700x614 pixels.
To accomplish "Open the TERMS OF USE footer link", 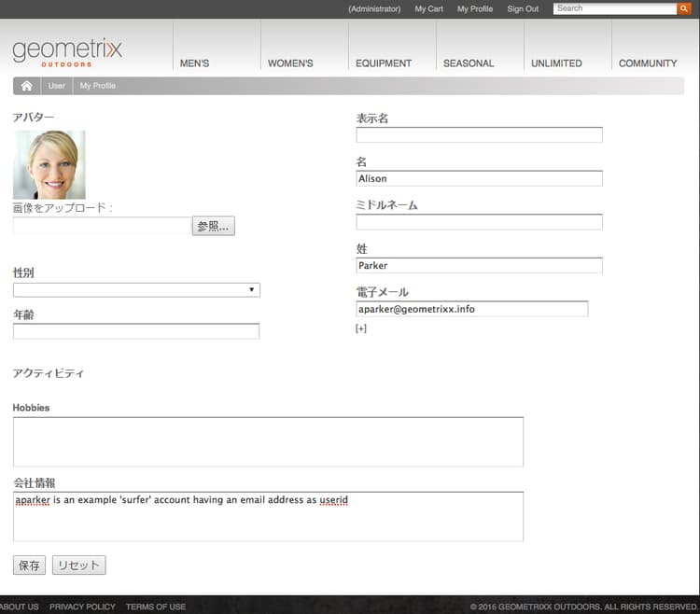I will tap(156, 607).
